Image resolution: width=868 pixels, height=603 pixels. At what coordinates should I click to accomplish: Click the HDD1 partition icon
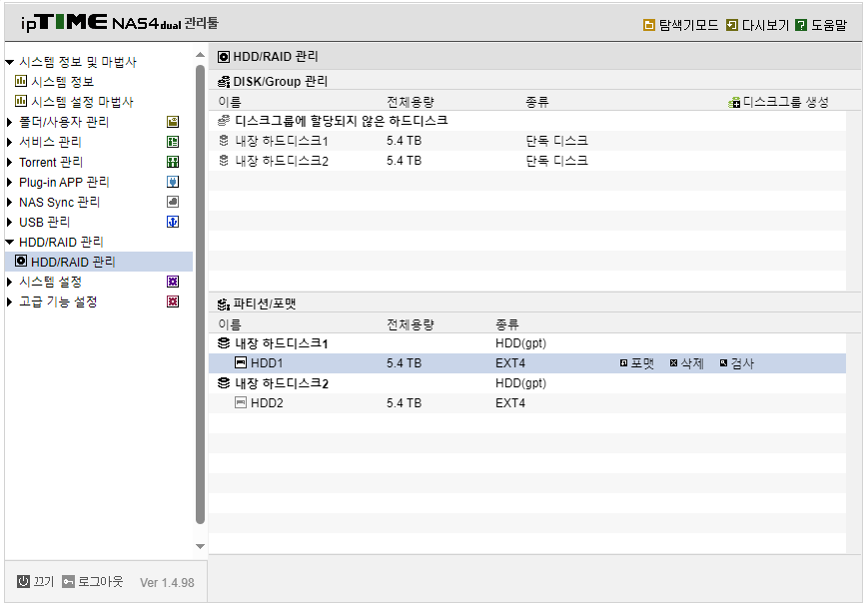(x=241, y=363)
